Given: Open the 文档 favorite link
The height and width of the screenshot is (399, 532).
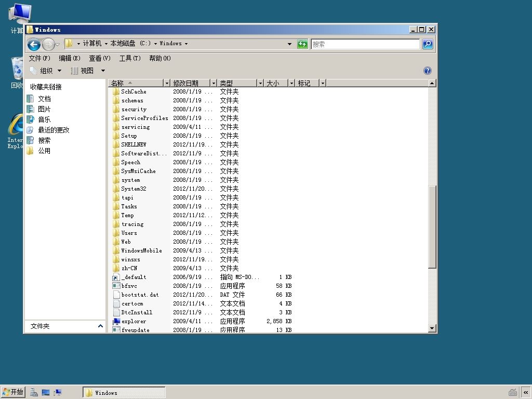Looking at the screenshot, I should coord(44,99).
